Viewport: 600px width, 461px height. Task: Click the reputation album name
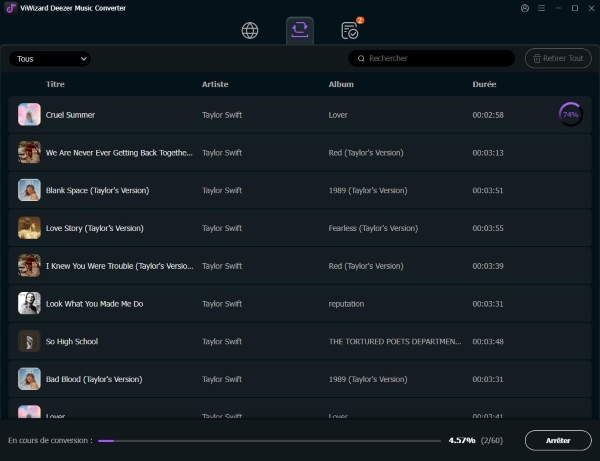pyautogui.click(x=346, y=304)
